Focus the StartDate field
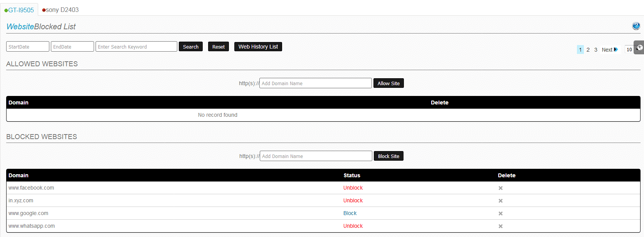The width and height of the screenshot is (644, 237). [x=28, y=47]
